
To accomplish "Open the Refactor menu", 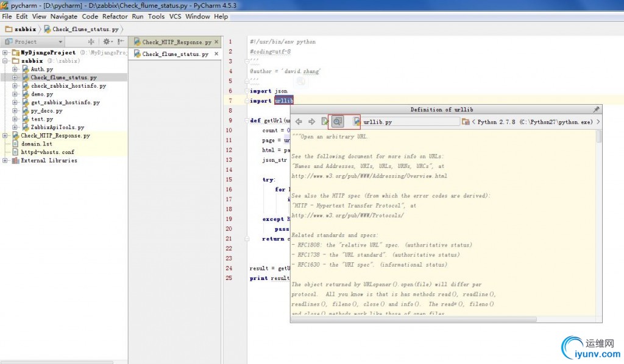I will tap(115, 16).
